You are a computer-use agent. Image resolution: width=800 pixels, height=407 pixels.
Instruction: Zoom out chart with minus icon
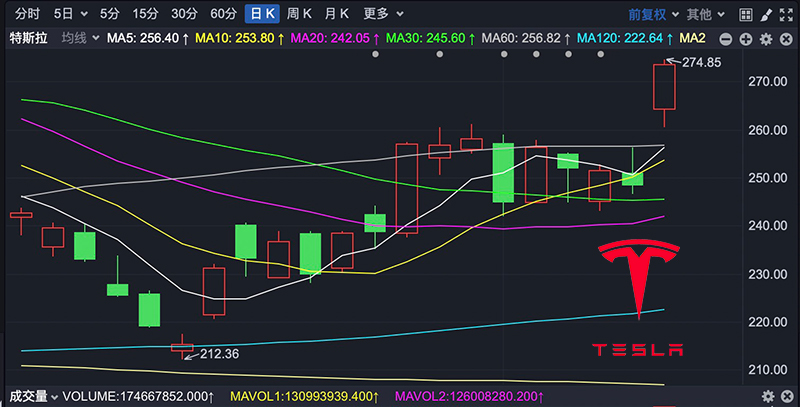(x=726, y=39)
